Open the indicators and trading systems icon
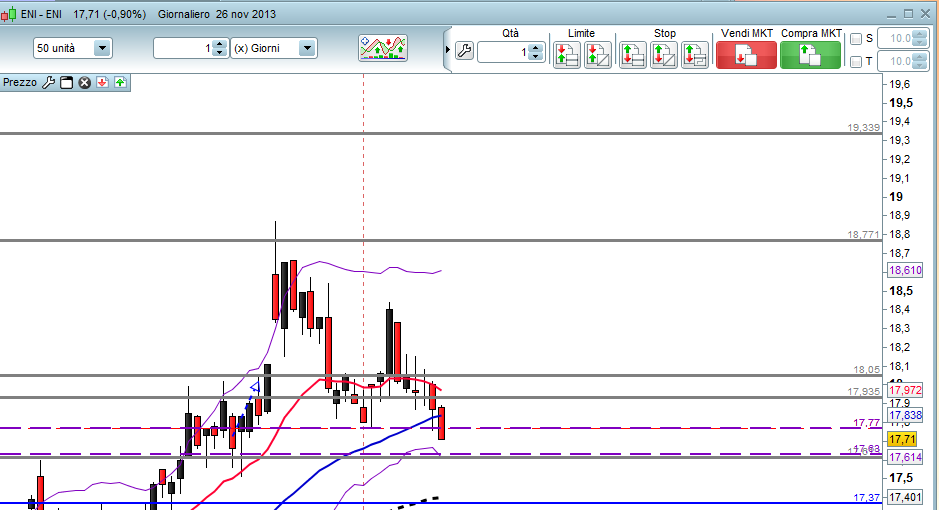 coord(383,48)
